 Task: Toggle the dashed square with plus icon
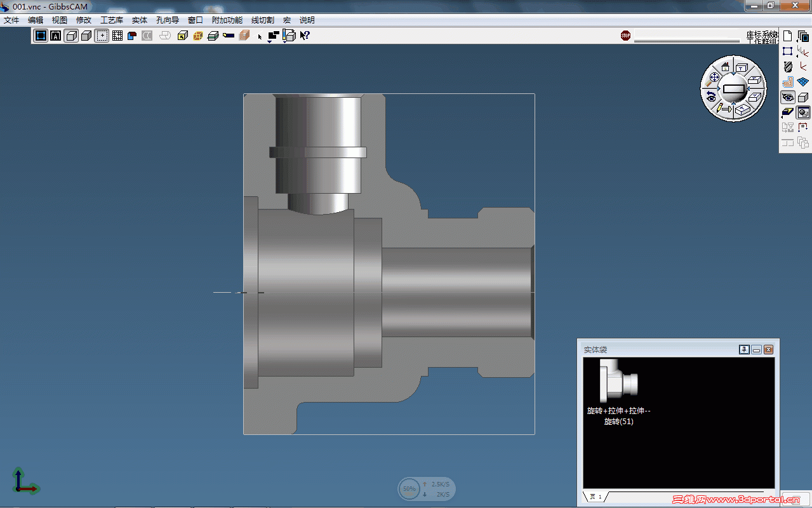[x=102, y=36]
